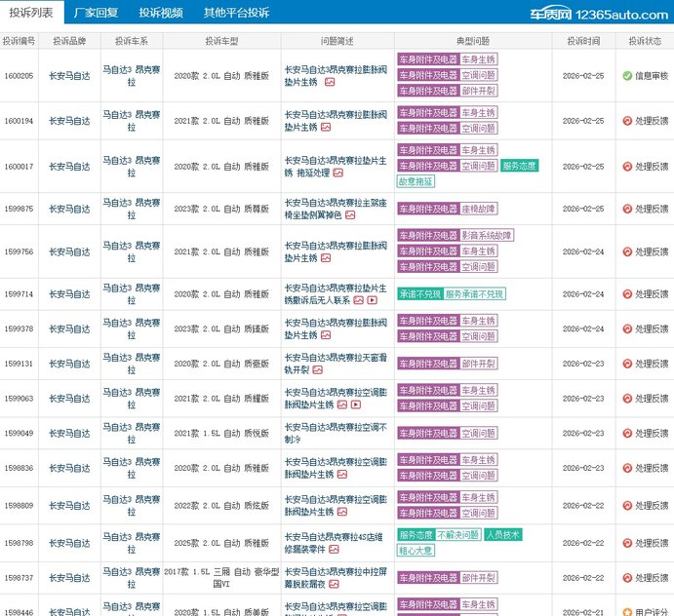The image size is (674, 616).
Task: Click 故意拖延 tag on complaint 1600017
Action: click(416, 181)
